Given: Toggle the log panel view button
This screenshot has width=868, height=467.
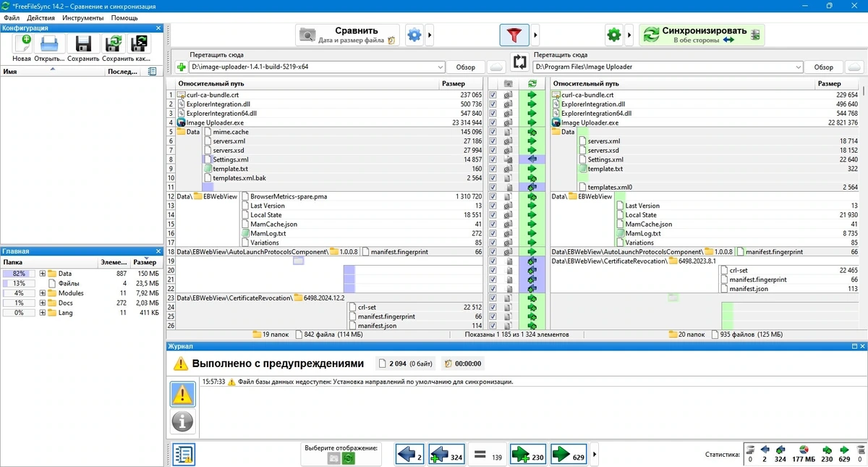Looking at the screenshot, I should (182, 454).
